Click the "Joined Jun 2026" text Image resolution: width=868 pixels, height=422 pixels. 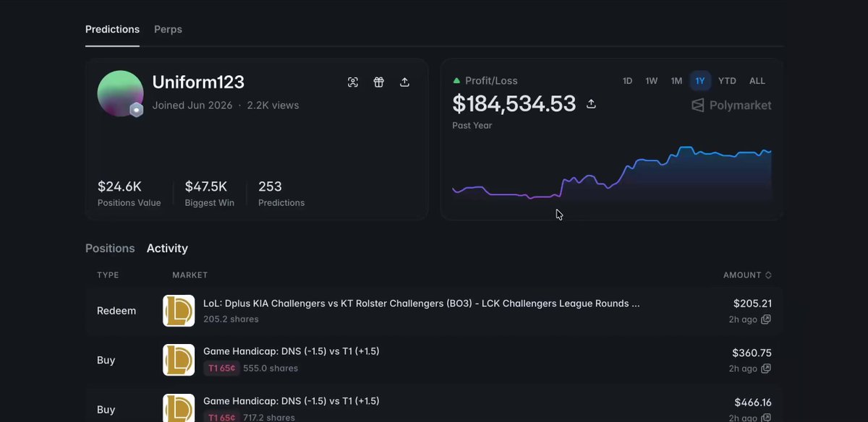192,105
